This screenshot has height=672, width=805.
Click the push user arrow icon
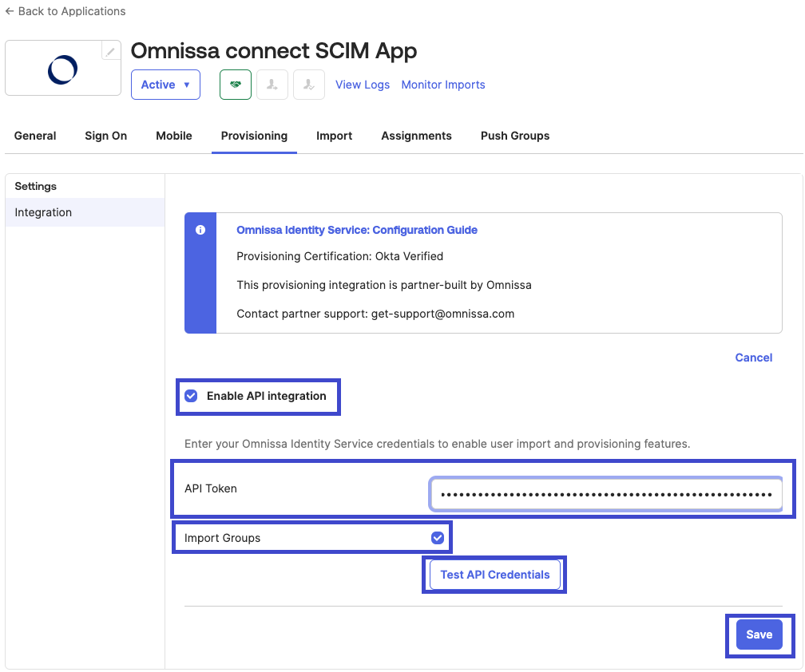(x=272, y=85)
